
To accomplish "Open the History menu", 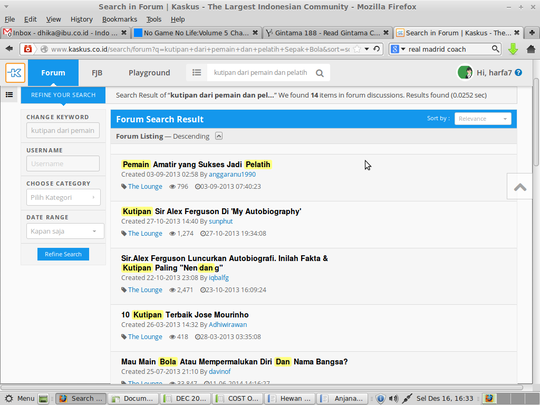I will pyautogui.click(x=82, y=19).
